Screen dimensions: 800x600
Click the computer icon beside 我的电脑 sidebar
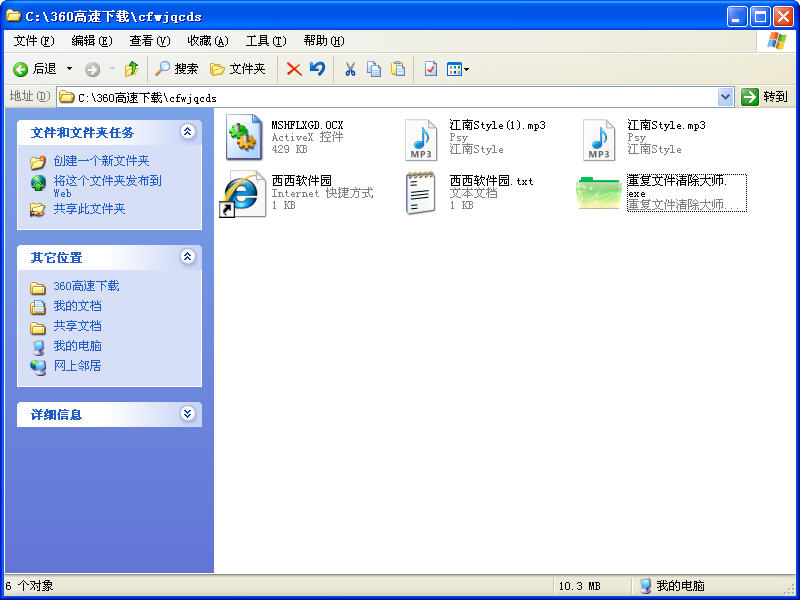tap(38, 347)
